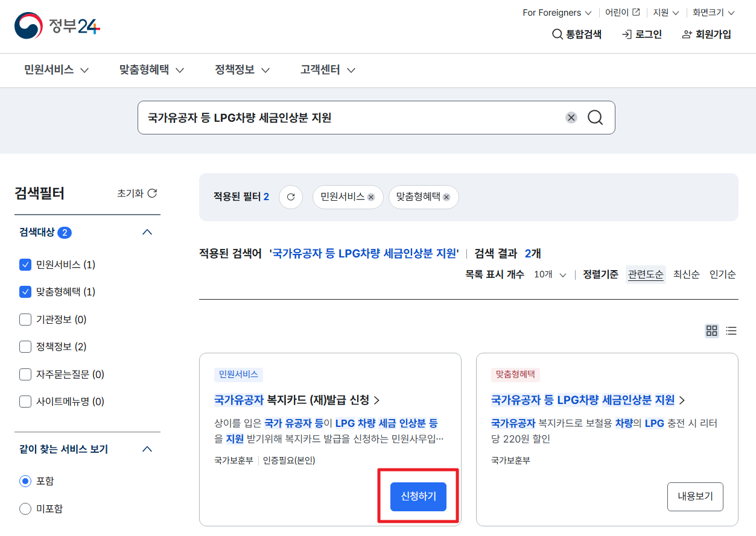The height and width of the screenshot is (536, 756).
Task: Switch to list view of results
Action: [731, 330]
